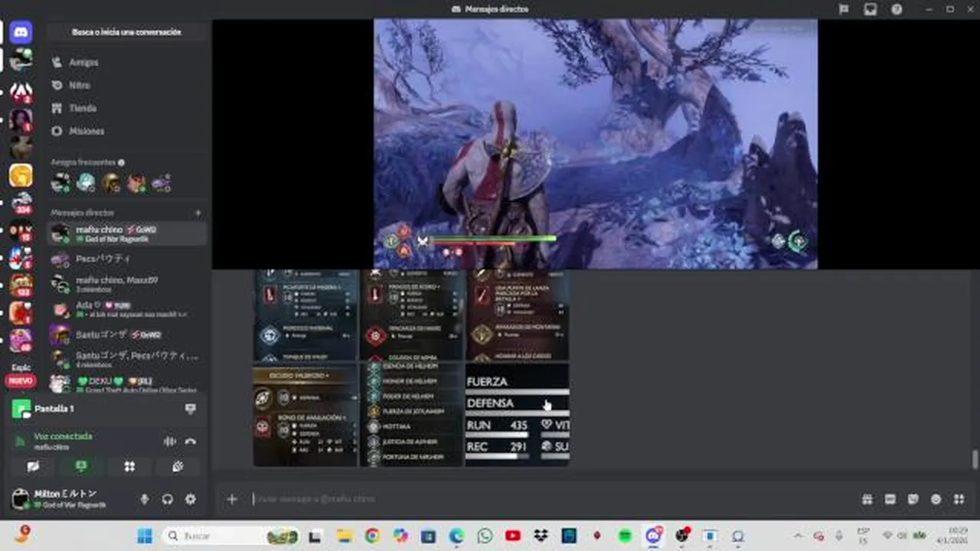Open group DM Santuゴンザ, Pecsバウティ
The image size is (980, 551).
click(x=127, y=359)
